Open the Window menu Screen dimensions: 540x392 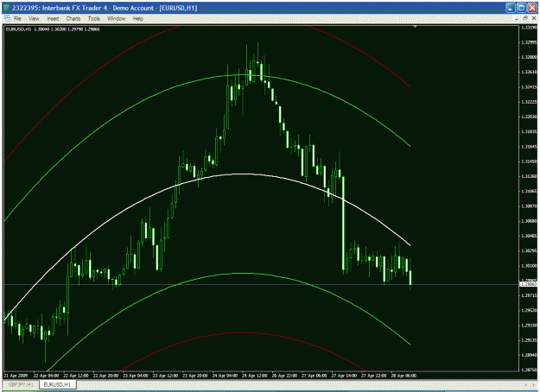point(116,19)
